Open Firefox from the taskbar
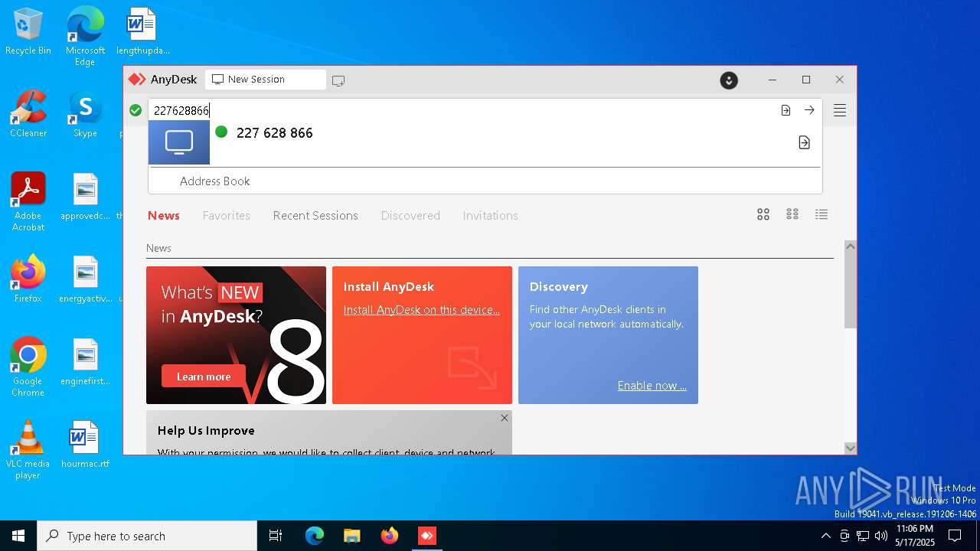 tap(390, 536)
